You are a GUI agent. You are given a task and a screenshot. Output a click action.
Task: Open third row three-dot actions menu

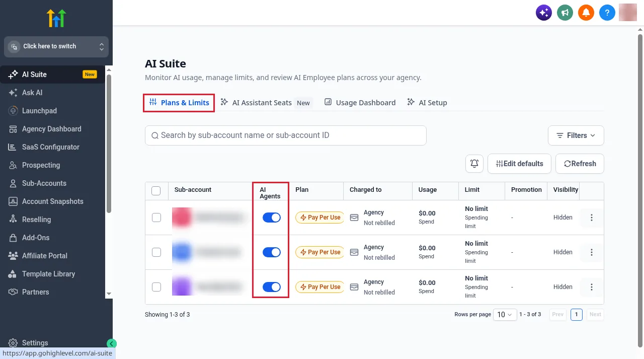(592, 287)
